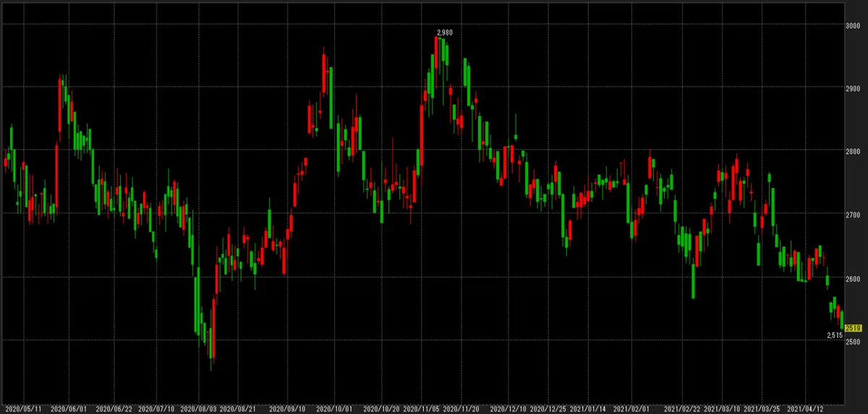868x414 pixels.
Task: Click the 2500 price axis label
Action: [853, 342]
